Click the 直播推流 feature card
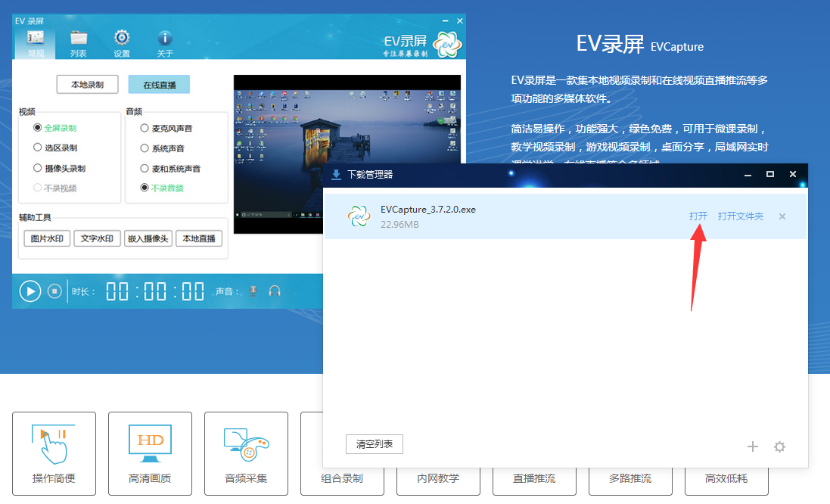This screenshot has height=504, width=830. (x=534, y=481)
